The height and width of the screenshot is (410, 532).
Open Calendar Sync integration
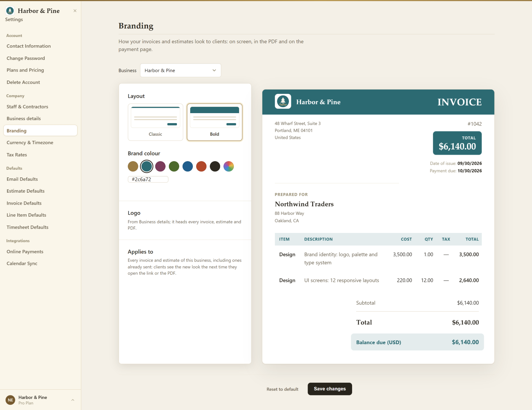click(40, 263)
